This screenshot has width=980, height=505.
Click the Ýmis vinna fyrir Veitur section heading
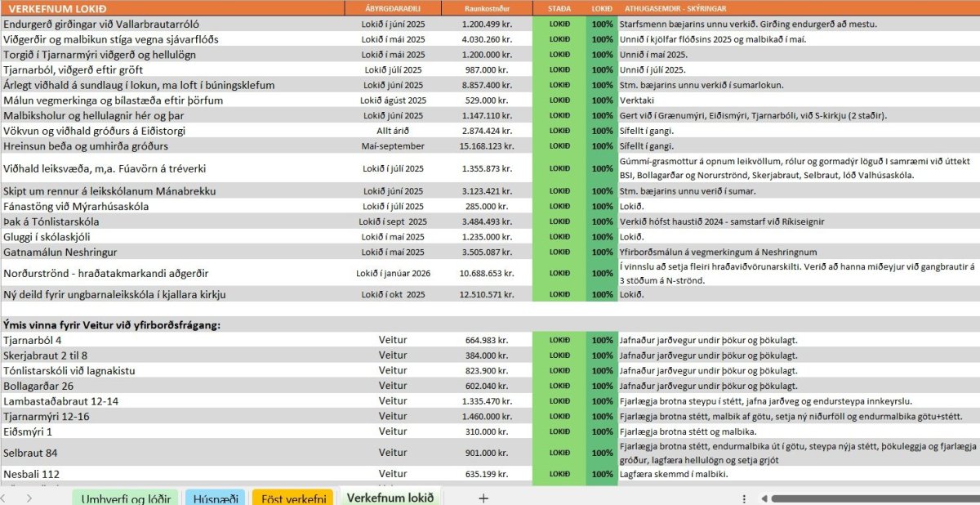[x=112, y=324]
